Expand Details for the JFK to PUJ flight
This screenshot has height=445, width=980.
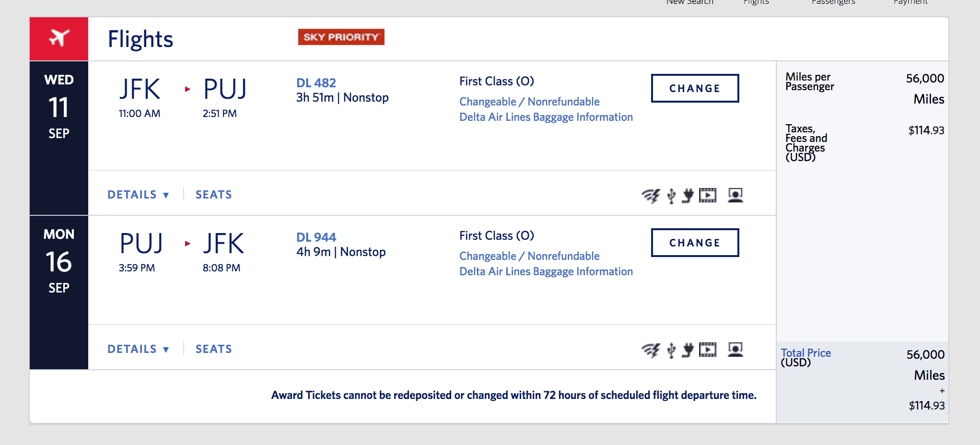(x=138, y=195)
